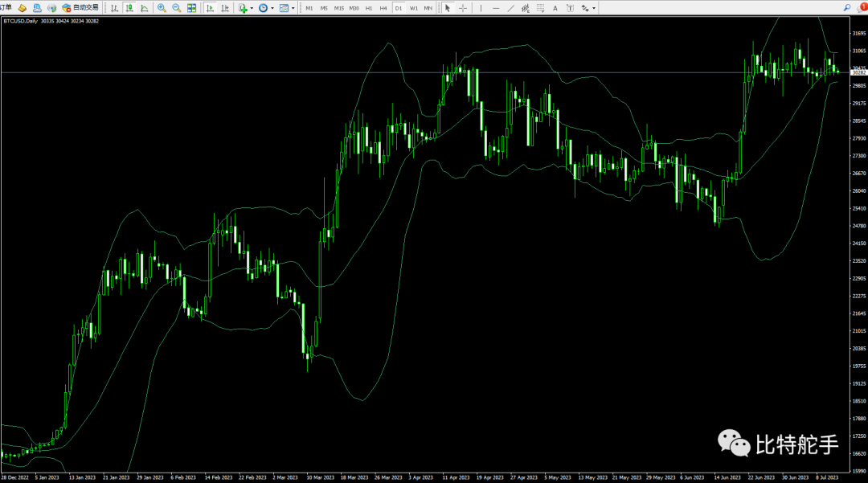Click the chart templates icon
868x483 pixels.
pos(284,8)
